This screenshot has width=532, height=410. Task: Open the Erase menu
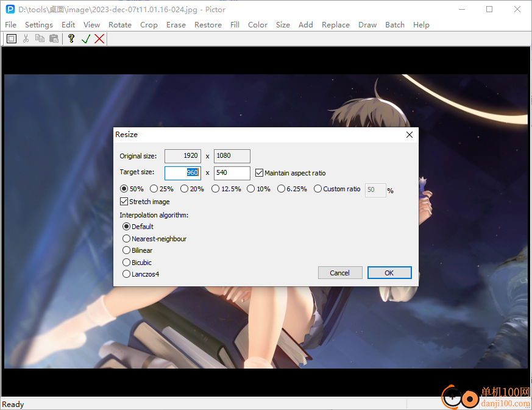[x=176, y=25]
